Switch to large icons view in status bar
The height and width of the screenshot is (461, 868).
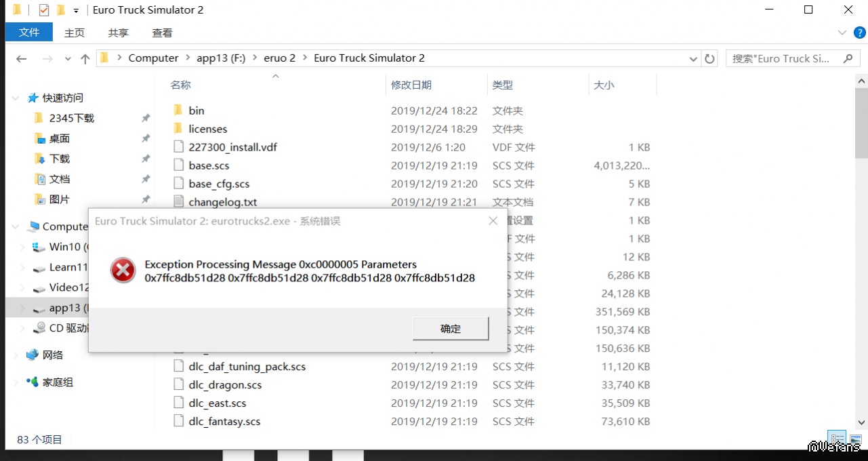coord(854,439)
